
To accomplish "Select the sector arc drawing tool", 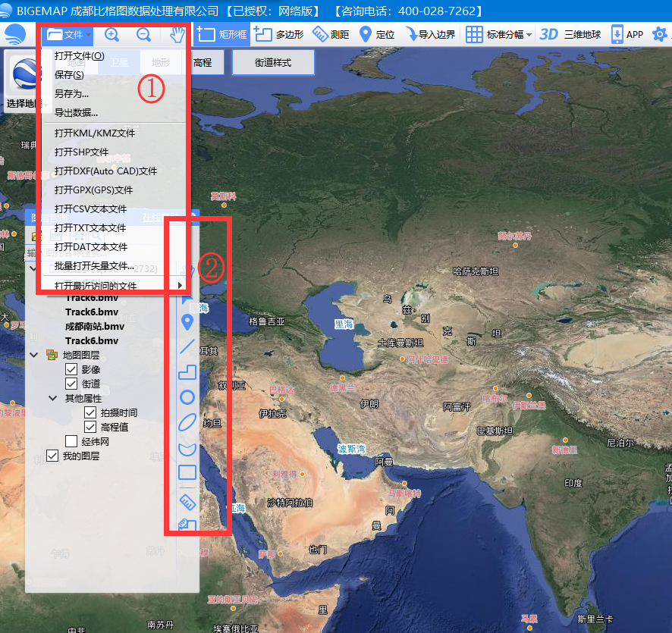I will tap(187, 449).
